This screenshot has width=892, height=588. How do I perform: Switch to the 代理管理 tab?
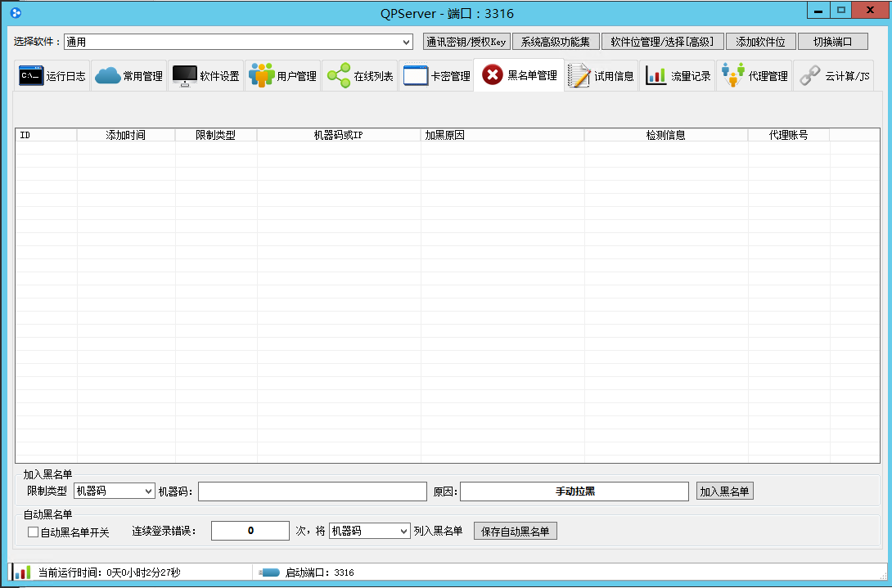754,76
